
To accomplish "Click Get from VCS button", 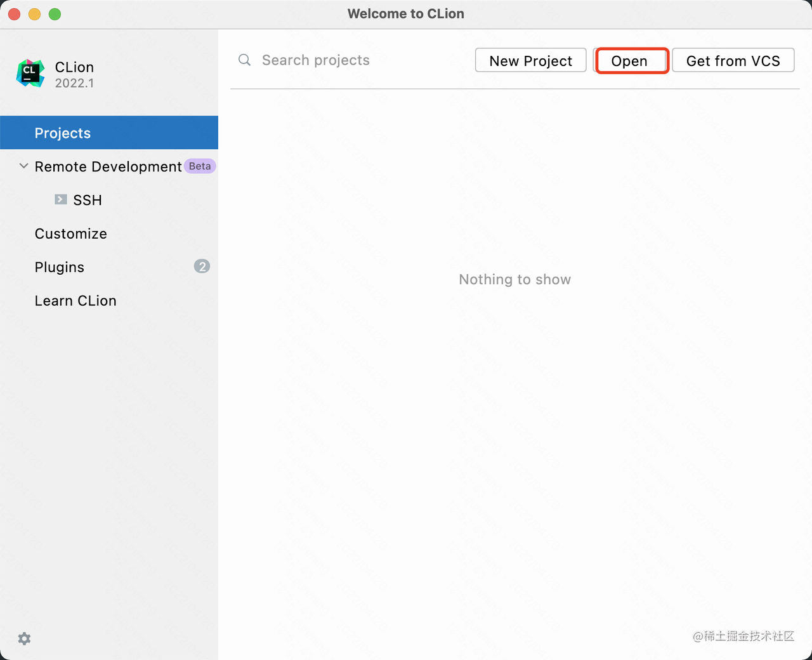I will point(733,60).
